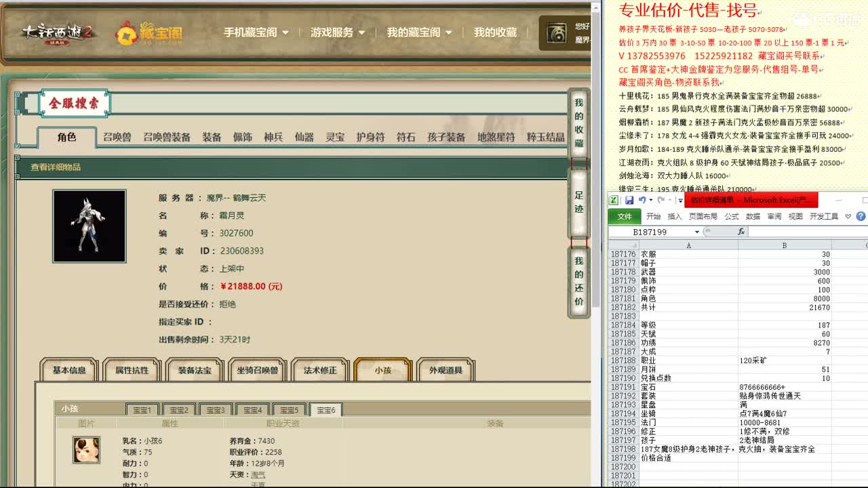Viewport: 868px width, 488px height.
Task: Select the 宝宝3 sub-tab
Action: point(216,410)
